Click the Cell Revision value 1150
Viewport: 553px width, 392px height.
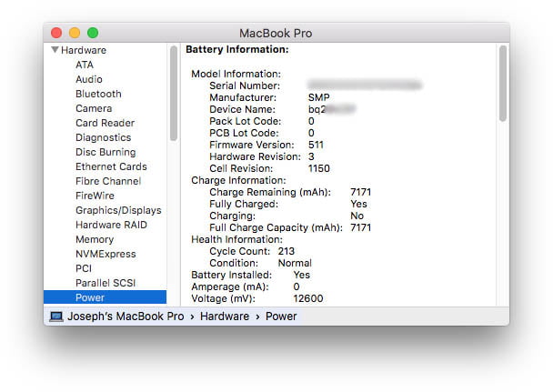[319, 168]
